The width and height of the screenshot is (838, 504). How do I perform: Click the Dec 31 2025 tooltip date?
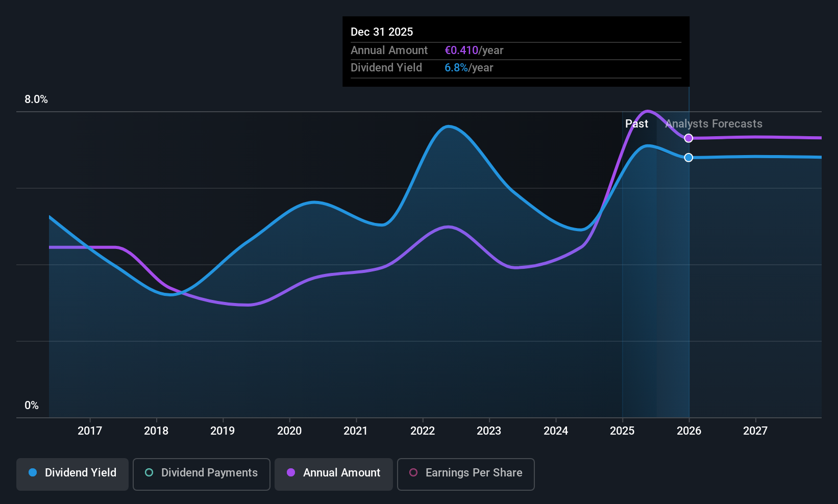click(x=382, y=32)
